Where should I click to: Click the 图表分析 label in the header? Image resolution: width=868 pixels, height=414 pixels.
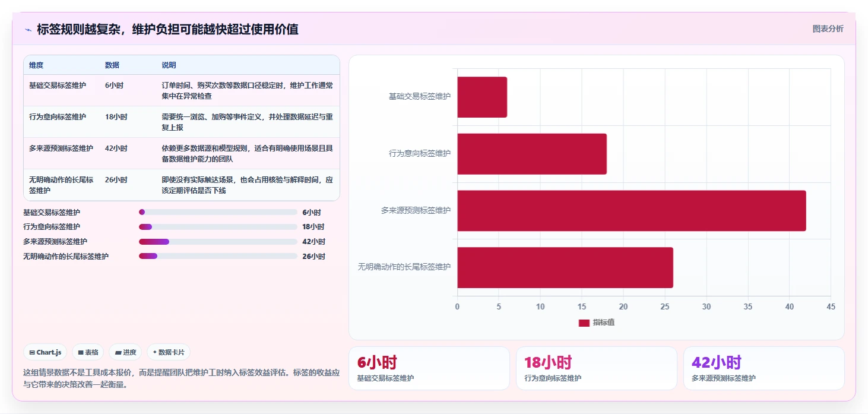[x=828, y=29]
